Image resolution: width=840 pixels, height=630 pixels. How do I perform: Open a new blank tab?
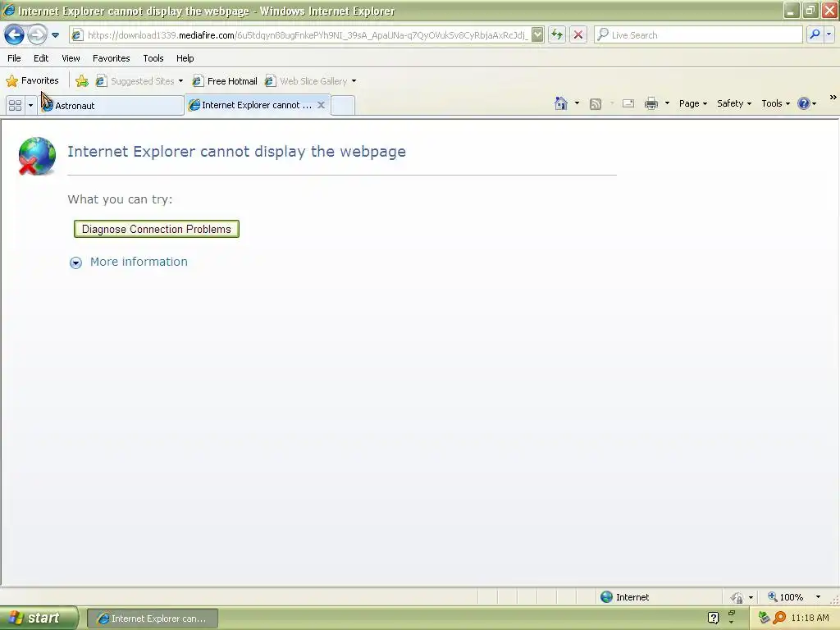click(343, 106)
